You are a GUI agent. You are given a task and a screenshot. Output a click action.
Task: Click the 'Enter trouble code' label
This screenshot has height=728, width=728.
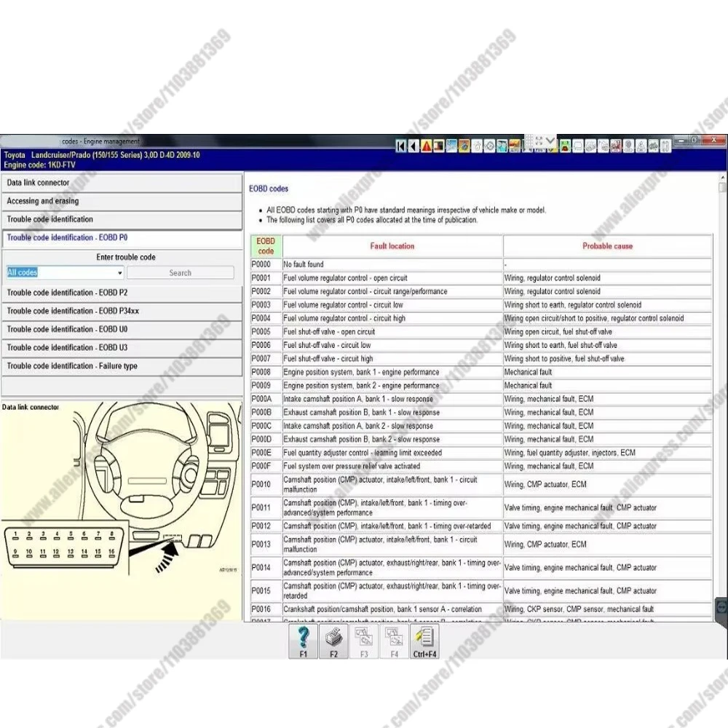pos(126,257)
